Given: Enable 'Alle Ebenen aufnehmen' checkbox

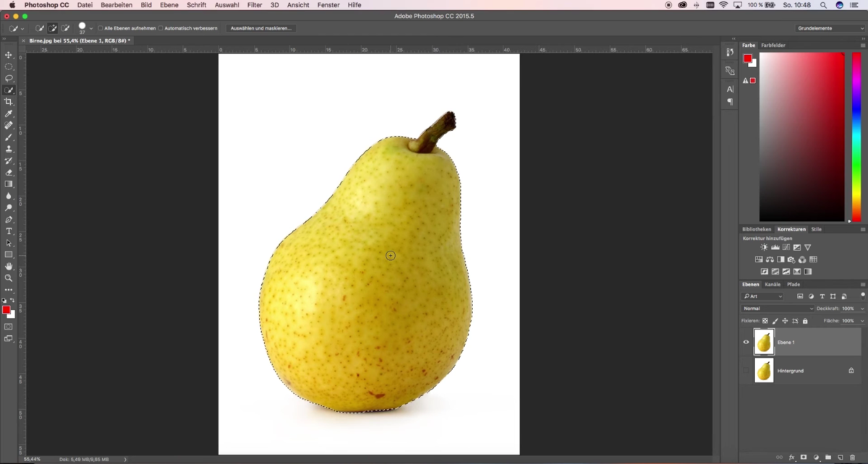Looking at the screenshot, I should [x=101, y=28].
